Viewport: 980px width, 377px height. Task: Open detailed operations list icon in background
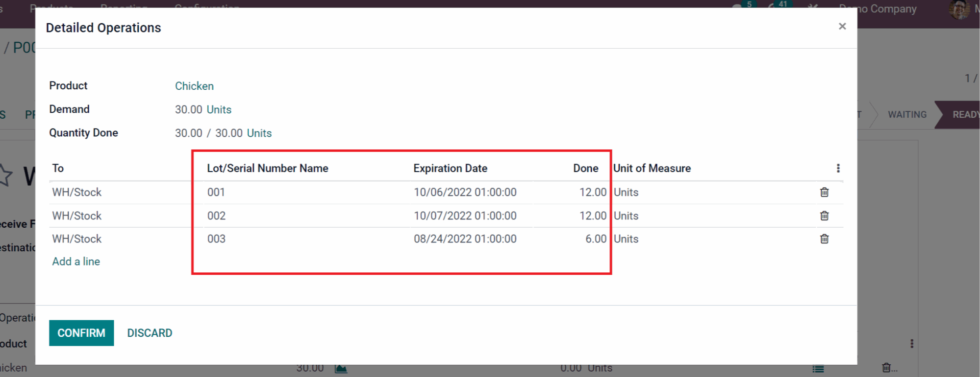tap(818, 368)
